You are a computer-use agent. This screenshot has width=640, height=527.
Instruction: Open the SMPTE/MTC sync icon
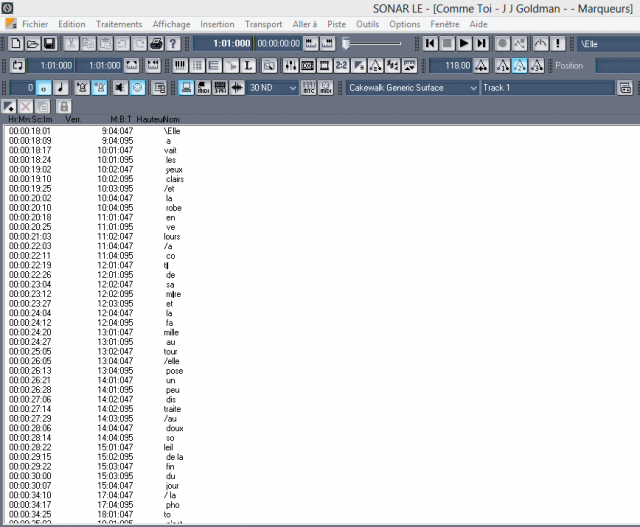point(220,87)
